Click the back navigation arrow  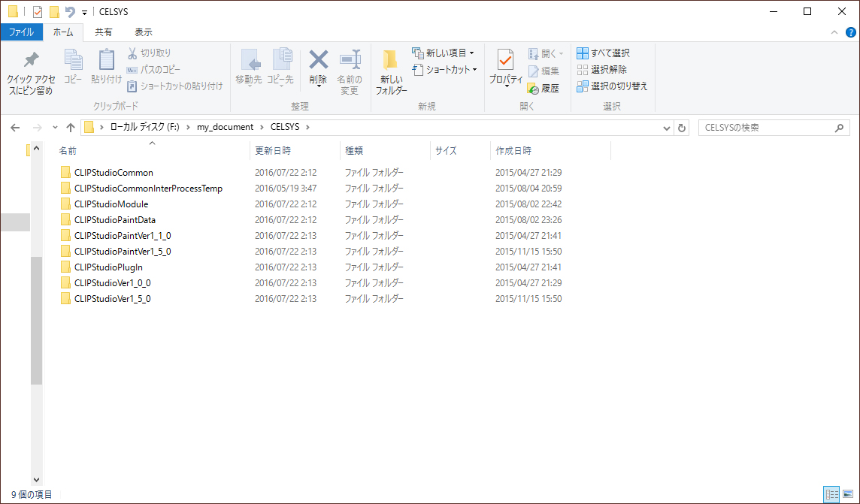tap(15, 128)
